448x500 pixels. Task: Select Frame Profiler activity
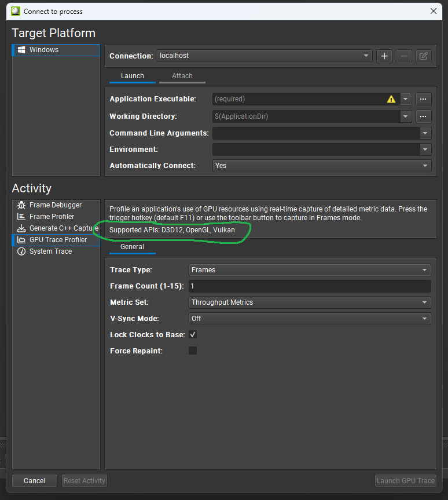tap(56, 217)
